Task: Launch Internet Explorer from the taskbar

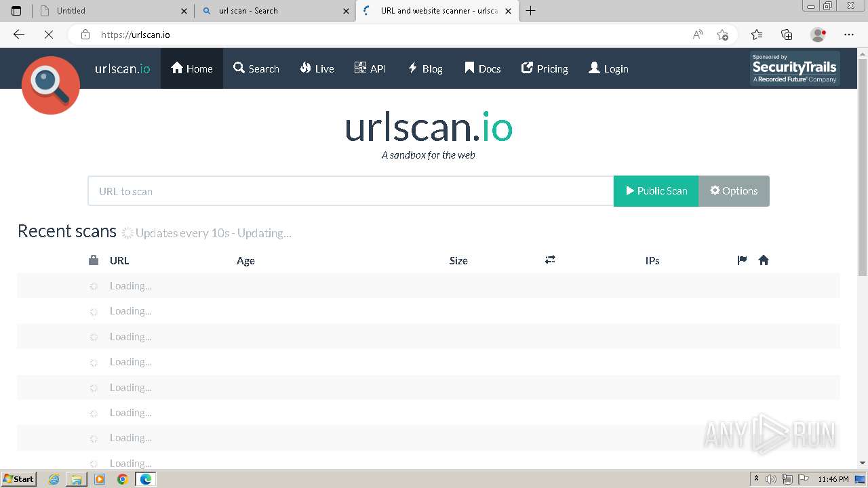Action: pos(54,479)
